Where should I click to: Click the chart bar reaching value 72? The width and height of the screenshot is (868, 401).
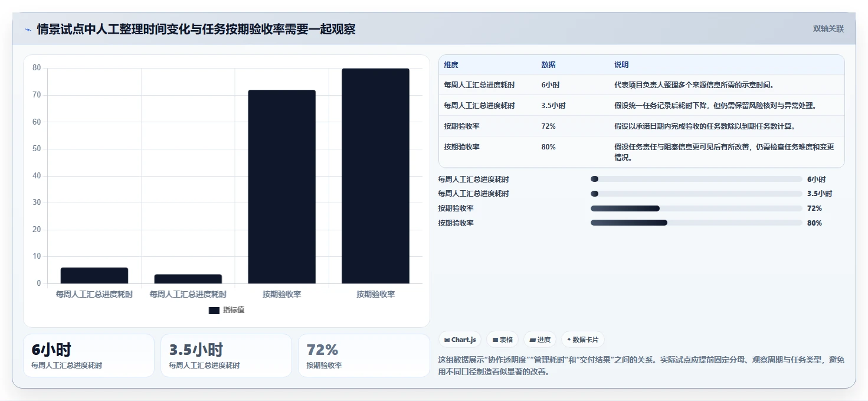[281, 187]
